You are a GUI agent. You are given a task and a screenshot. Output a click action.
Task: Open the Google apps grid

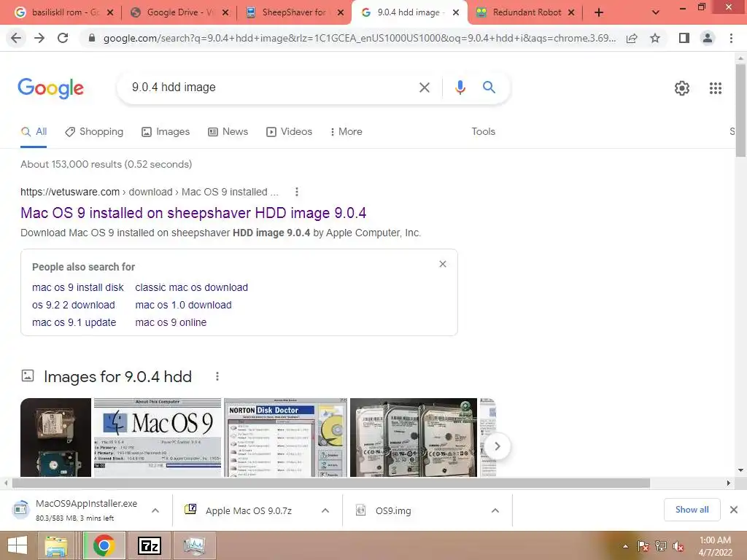[715, 88]
